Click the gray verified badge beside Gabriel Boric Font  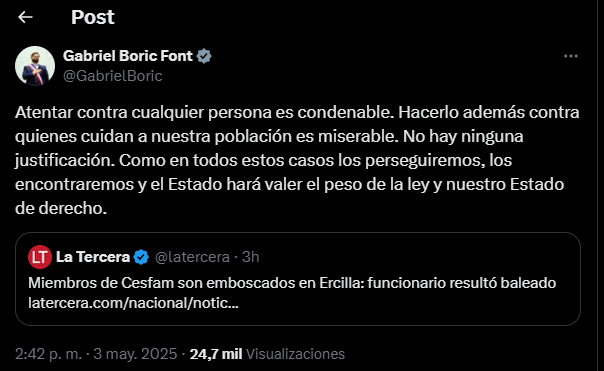204,56
